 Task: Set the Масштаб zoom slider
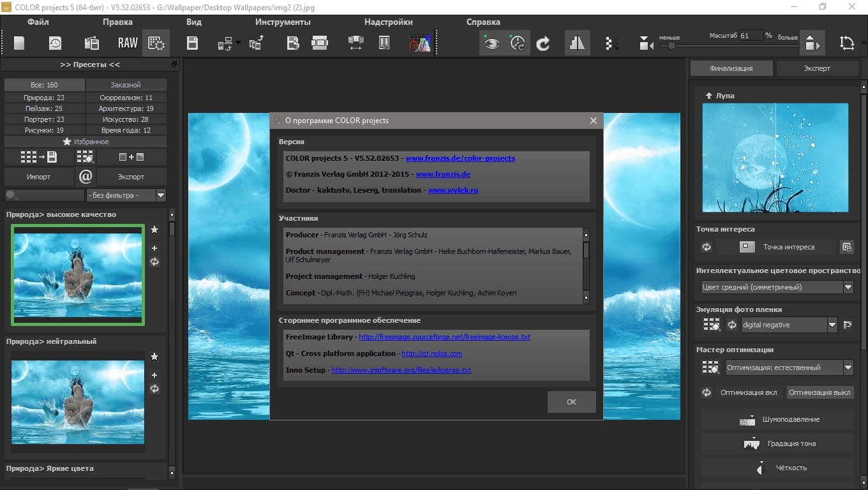pyautogui.click(x=729, y=46)
